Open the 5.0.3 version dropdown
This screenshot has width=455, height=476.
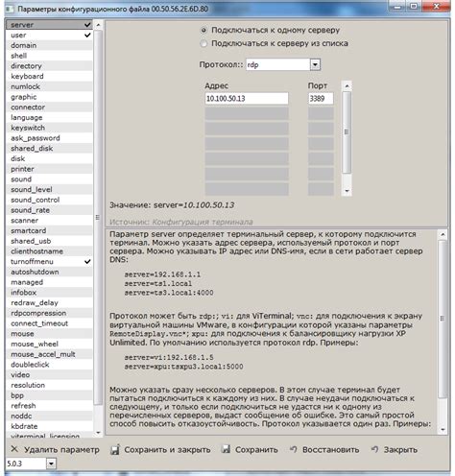[51, 464]
